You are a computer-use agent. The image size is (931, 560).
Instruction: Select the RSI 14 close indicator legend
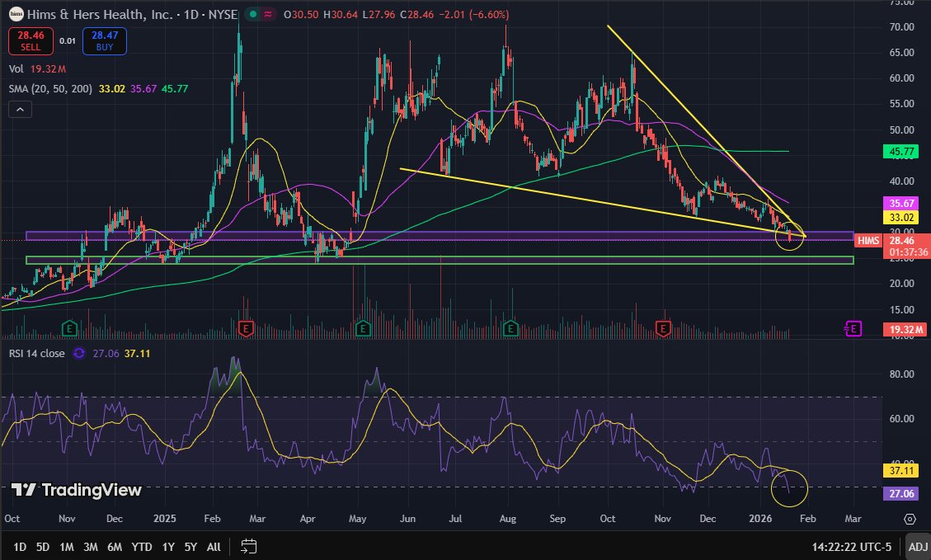point(37,353)
